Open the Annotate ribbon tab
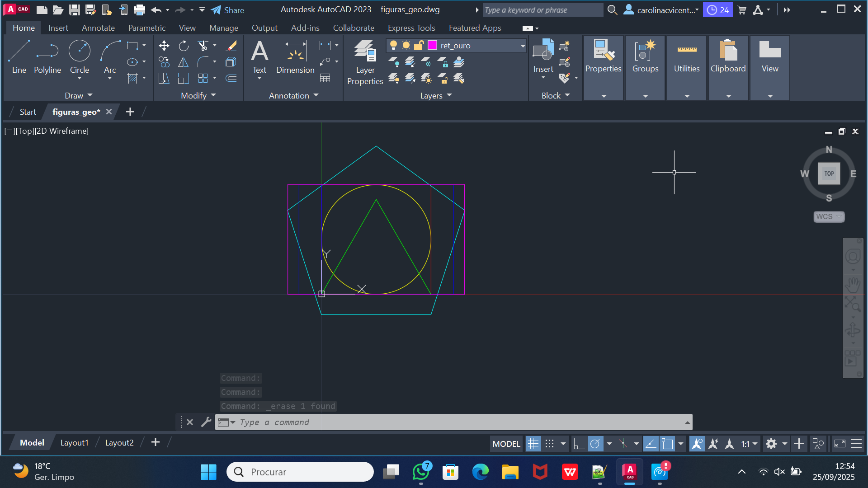This screenshot has height=488, width=868. 98,28
